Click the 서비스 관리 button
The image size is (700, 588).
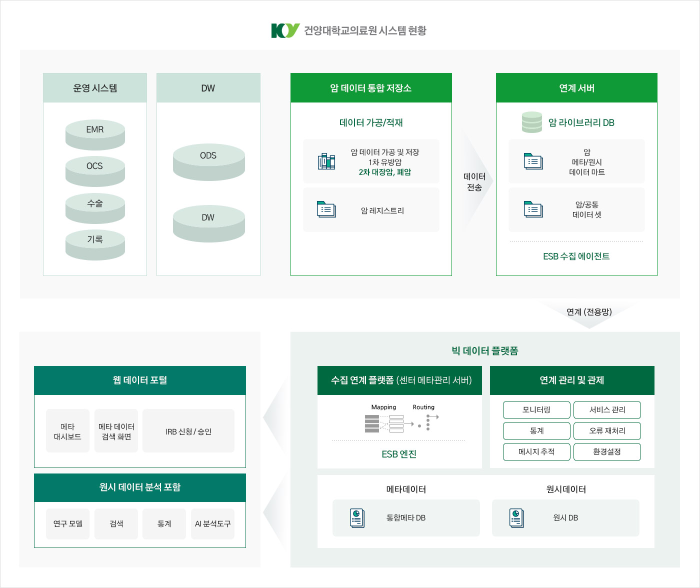pos(607,410)
